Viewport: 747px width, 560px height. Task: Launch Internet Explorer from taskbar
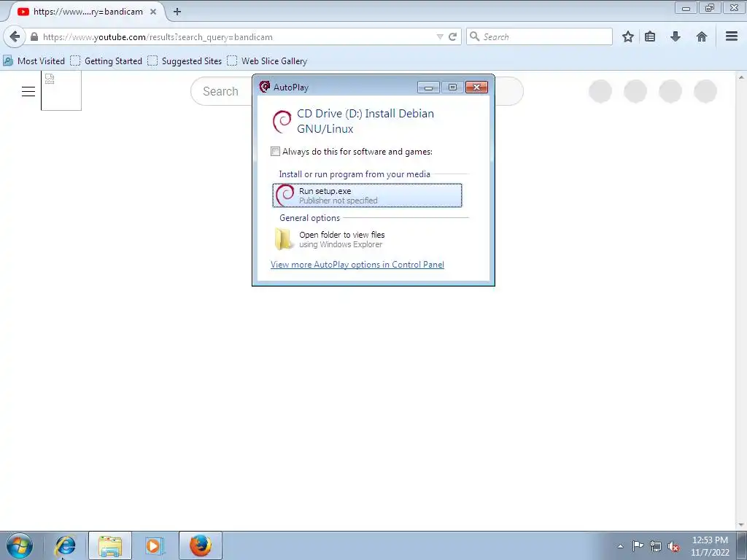pos(65,545)
